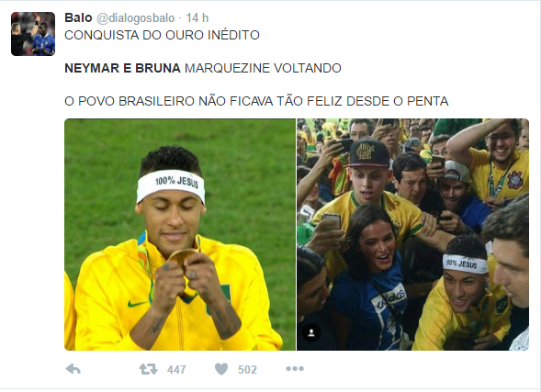Open the tweet permalink via '14 h' timestamp
This screenshot has width=541, height=392.
197,18
